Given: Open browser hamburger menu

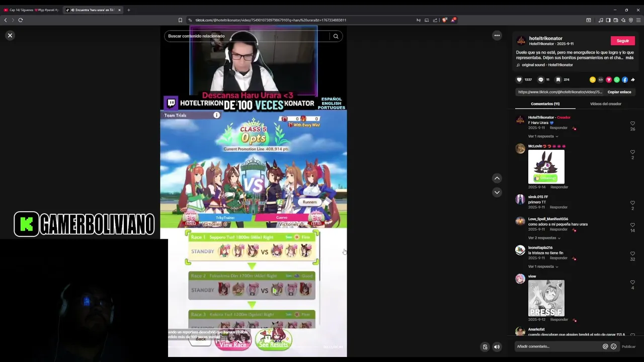Looking at the screenshot, I should tap(638, 20).
